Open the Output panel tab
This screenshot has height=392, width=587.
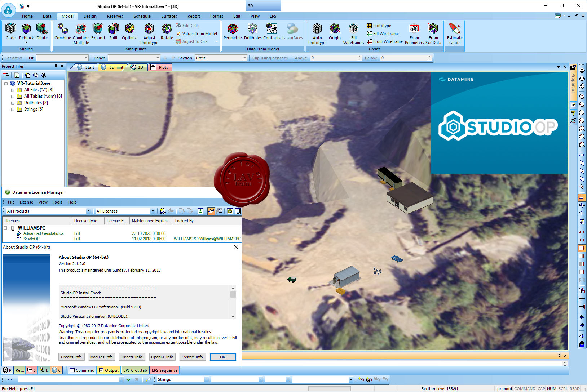(x=109, y=370)
